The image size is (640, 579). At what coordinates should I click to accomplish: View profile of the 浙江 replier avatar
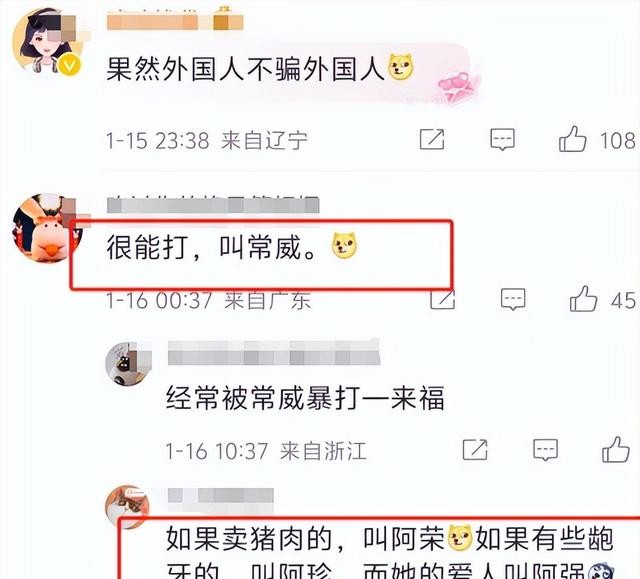[x=128, y=364]
